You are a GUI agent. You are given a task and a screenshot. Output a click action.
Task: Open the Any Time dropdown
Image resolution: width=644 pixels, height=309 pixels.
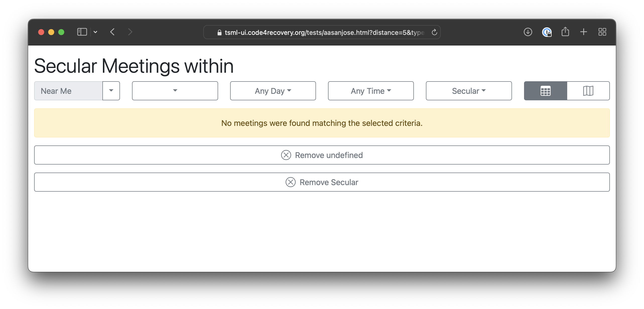pos(371,91)
